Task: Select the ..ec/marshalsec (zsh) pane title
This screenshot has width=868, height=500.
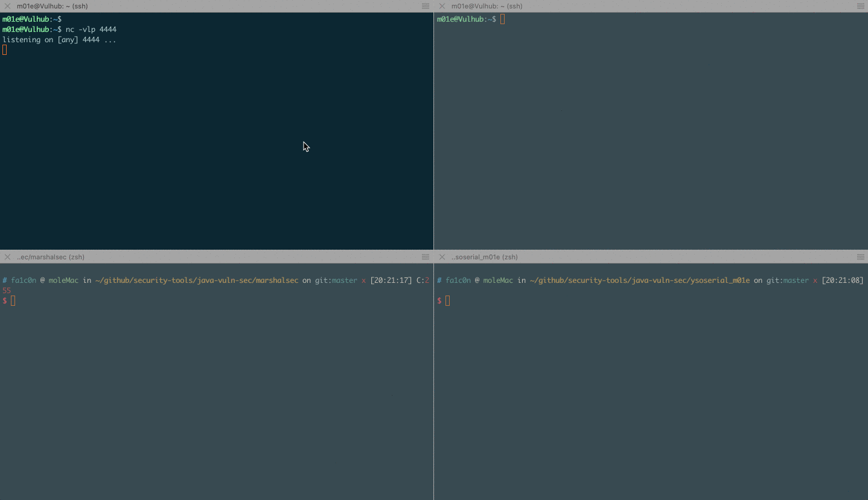Action: (x=51, y=257)
